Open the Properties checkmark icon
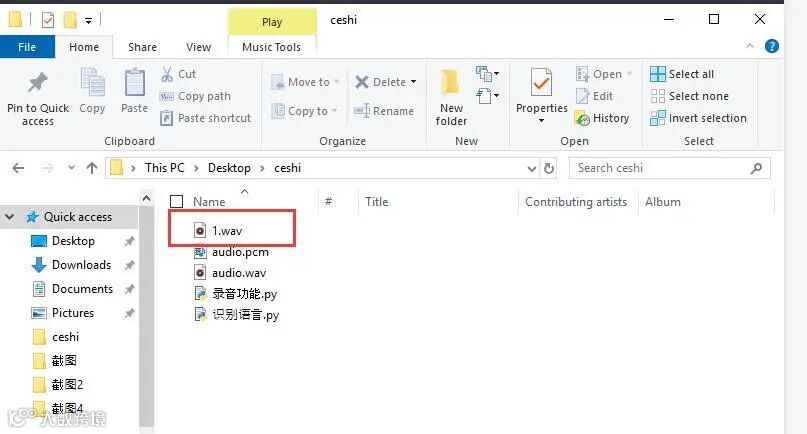This screenshot has height=434, width=807. (x=541, y=83)
